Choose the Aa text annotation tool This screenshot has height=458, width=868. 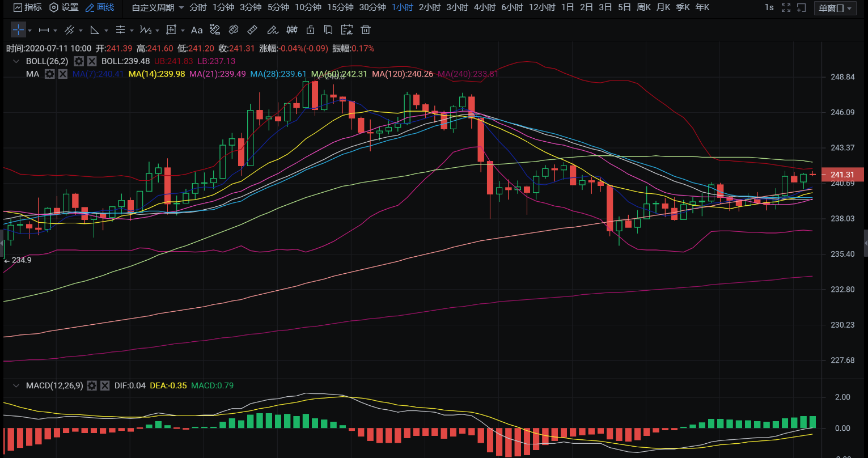[197, 30]
